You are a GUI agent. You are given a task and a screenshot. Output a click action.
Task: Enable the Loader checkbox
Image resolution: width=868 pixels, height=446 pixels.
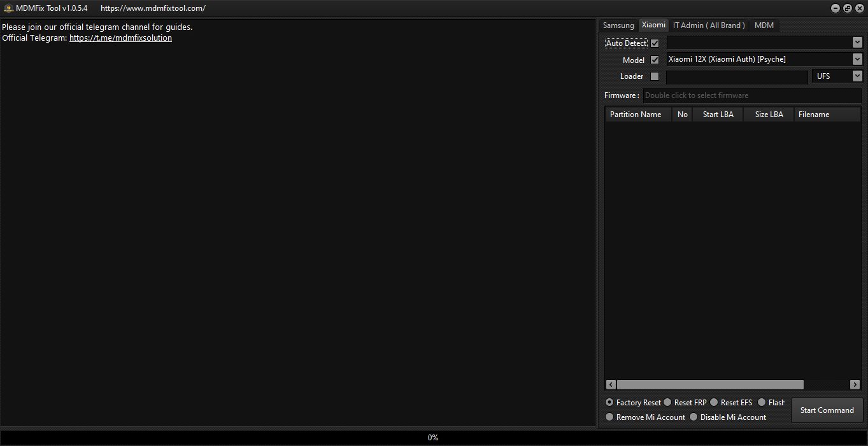655,76
